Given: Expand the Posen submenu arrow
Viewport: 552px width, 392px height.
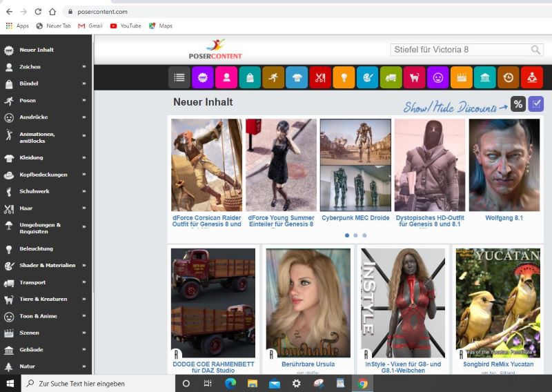Looking at the screenshot, I should point(84,100).
